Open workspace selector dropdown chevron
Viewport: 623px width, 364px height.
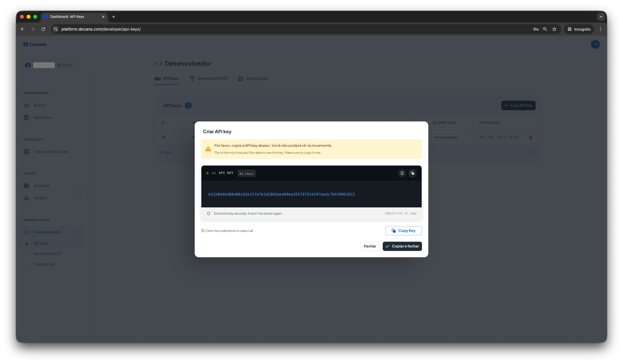point(79,65)
